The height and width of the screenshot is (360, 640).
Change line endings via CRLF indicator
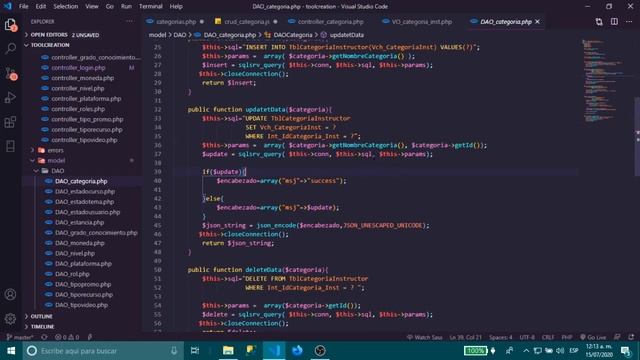pos(548,337)
